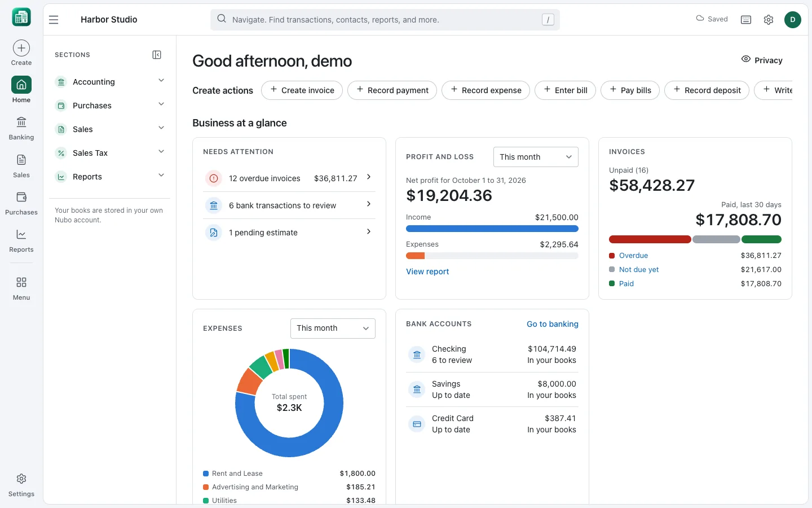Click the search magnifier icon

(x=222, y=19)
